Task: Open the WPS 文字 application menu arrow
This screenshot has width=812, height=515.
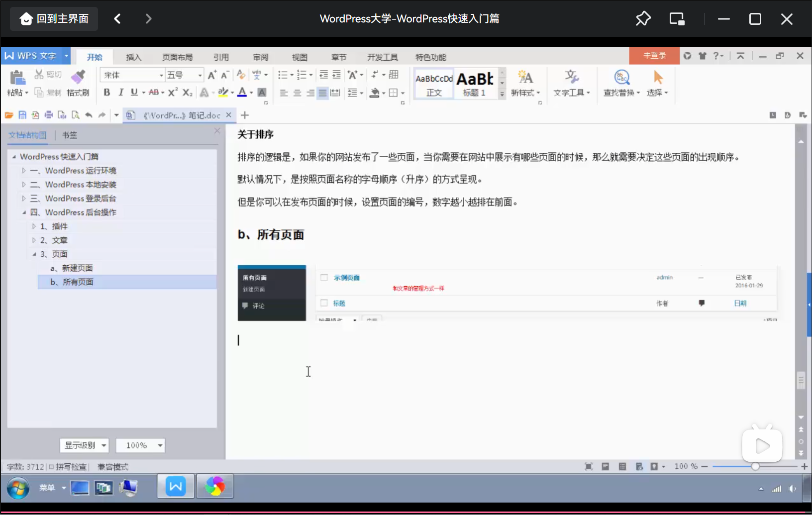Action: 66,56
